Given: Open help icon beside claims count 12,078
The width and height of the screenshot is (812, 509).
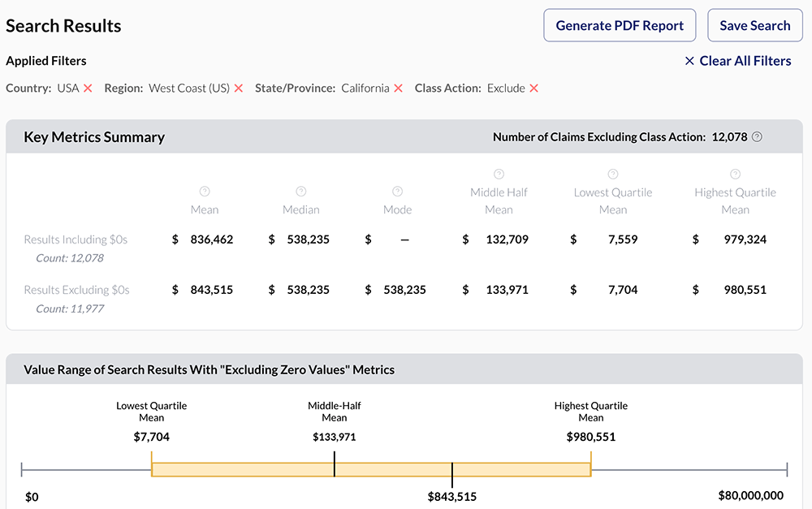Looking at the screenshot, I should (x=757, y=137).
